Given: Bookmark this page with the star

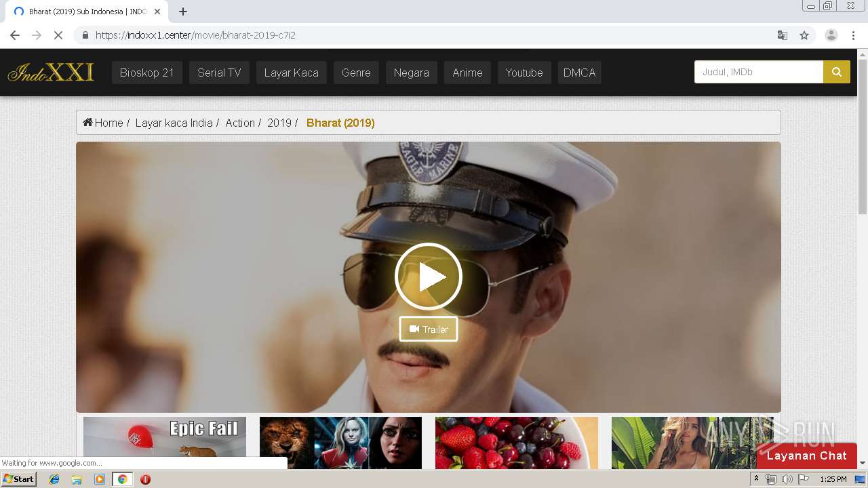Looking at the screenshot, I should tap(804, 35).
